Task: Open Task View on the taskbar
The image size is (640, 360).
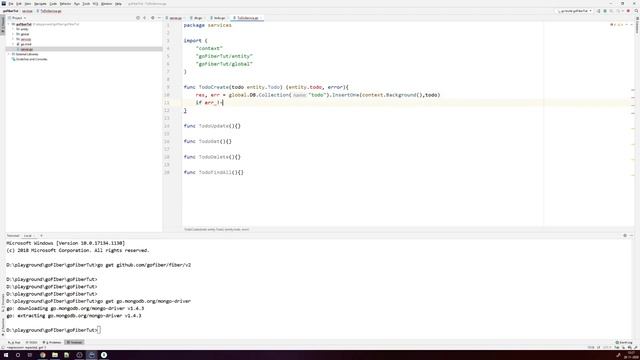Action: coord(30,356)
